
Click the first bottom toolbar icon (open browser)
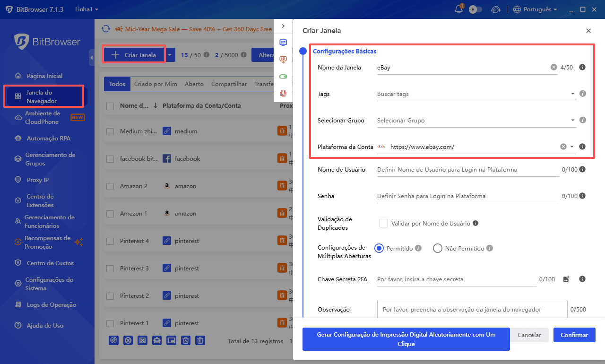tap(113, 340)
